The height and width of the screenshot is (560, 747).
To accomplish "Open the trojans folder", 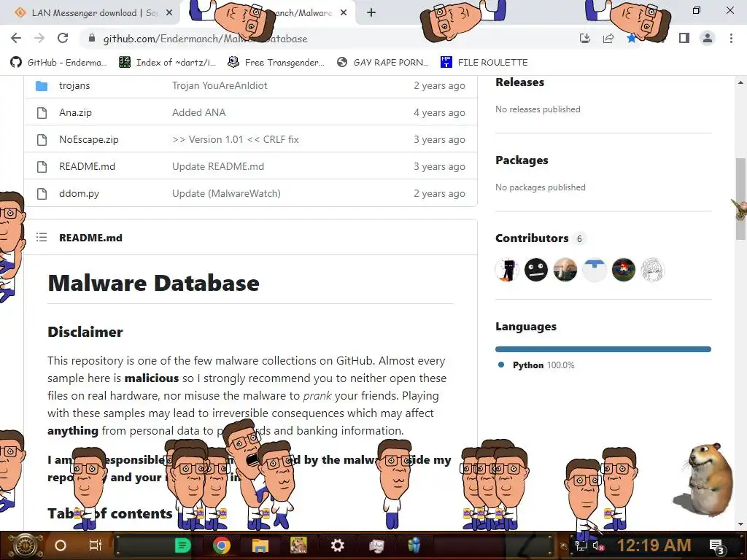I will coord(74,86).
